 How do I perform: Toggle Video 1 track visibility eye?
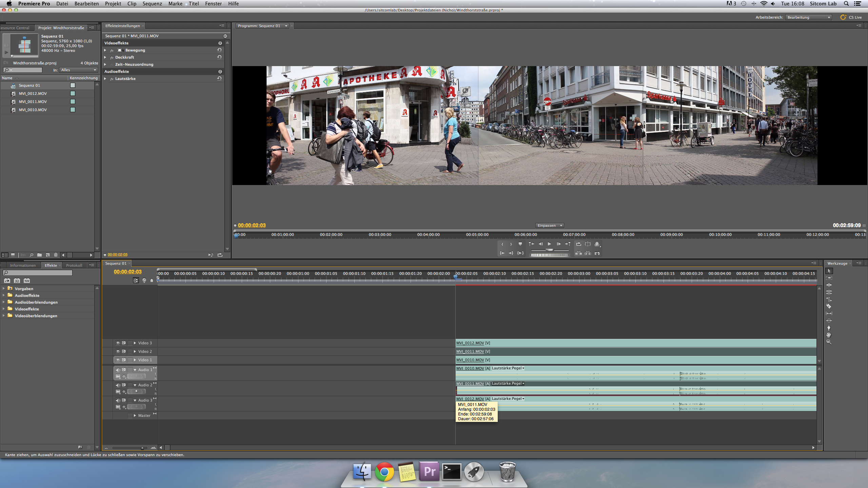(x=118, y=360)
